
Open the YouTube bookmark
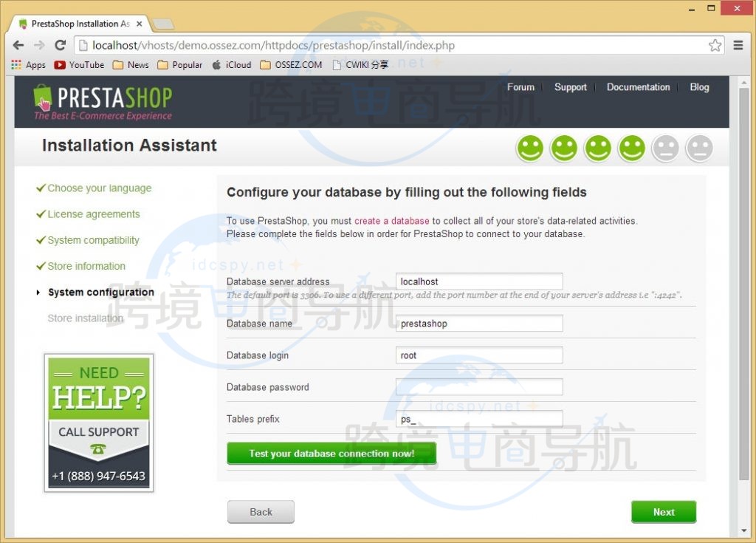click(x=79, y=65)
